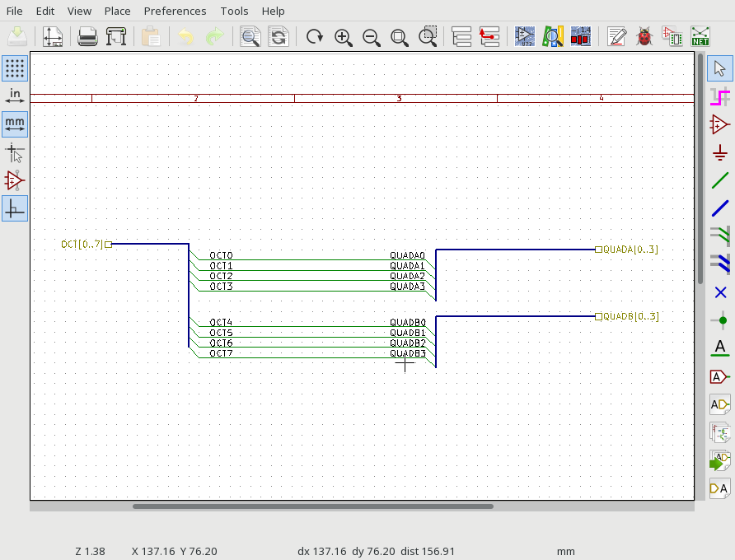Select Place power port tool
735x560 pixels.
pos(720,153)
